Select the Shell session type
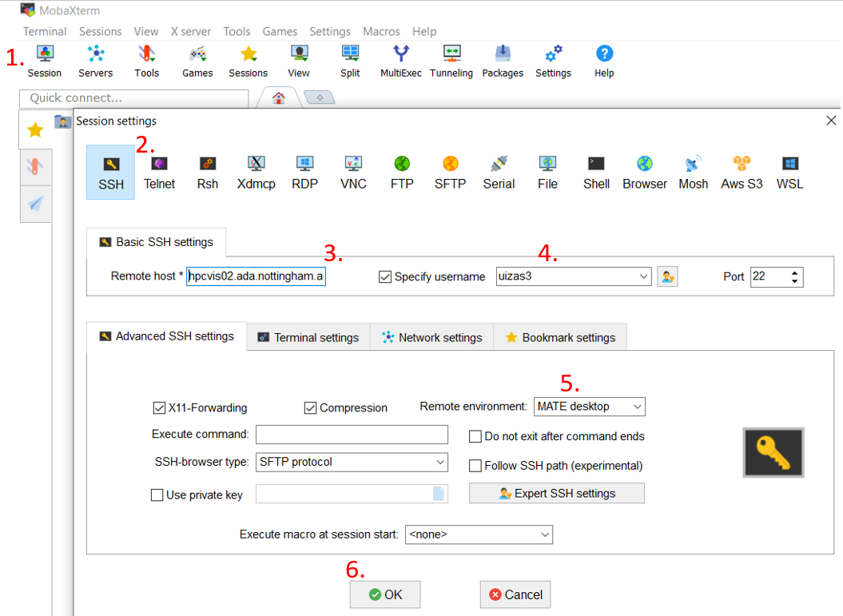Viewport: 843px width, 616px height. [596, 173]
